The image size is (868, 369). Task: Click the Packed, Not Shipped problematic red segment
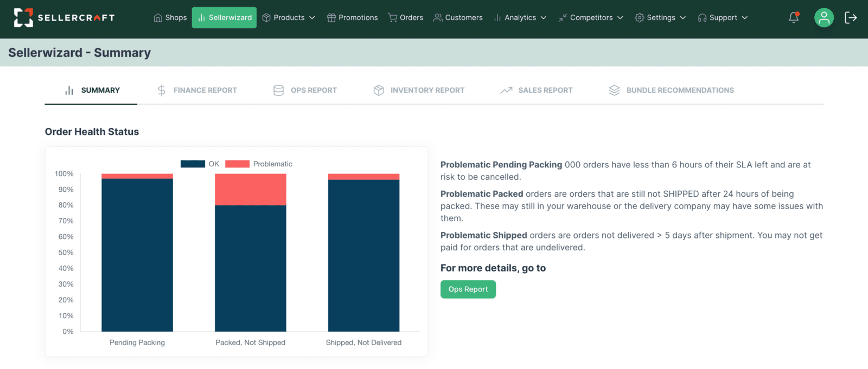coord(251,190)
